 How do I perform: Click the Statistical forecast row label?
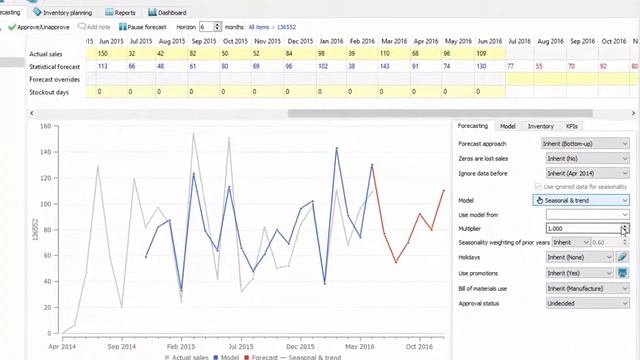55,67
